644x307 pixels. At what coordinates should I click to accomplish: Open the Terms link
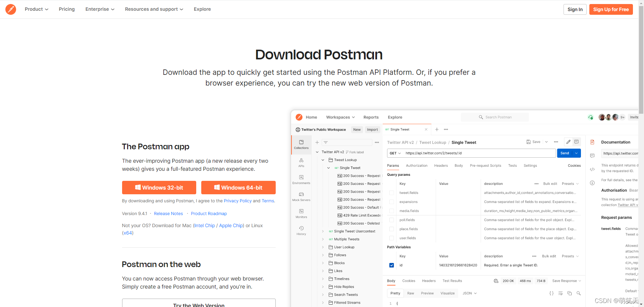pos(268,201)
